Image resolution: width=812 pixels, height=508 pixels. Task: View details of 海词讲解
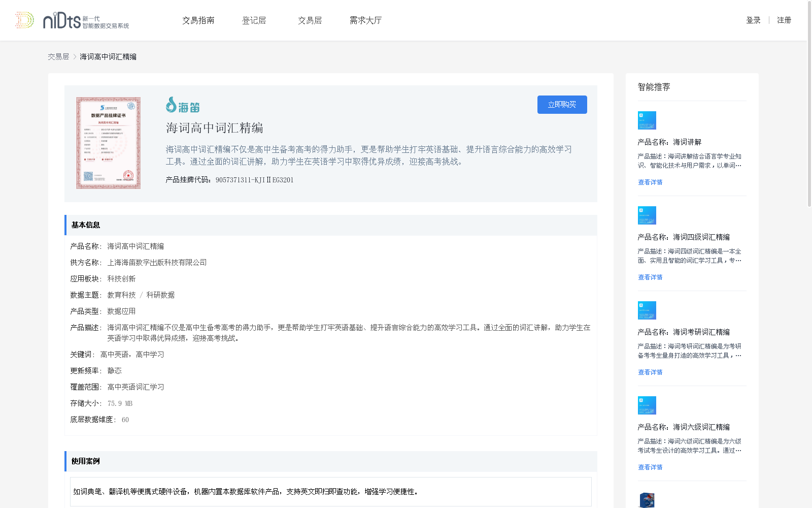(650, 182)
